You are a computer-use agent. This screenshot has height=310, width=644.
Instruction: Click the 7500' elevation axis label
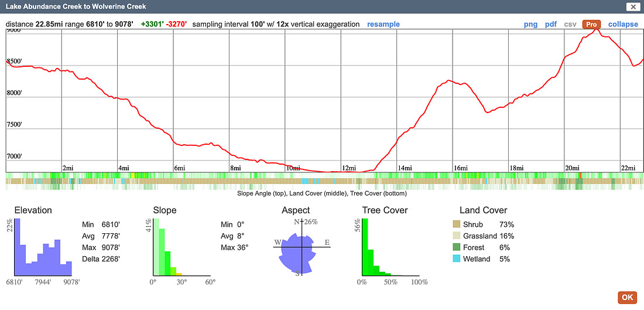click(x=14, y=125)
